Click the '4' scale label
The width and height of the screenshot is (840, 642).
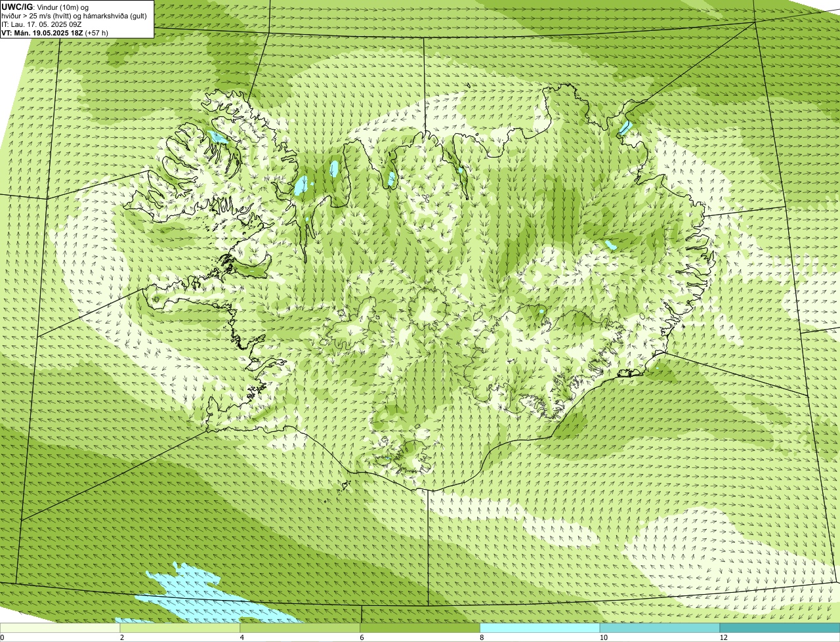coord(241,637)
